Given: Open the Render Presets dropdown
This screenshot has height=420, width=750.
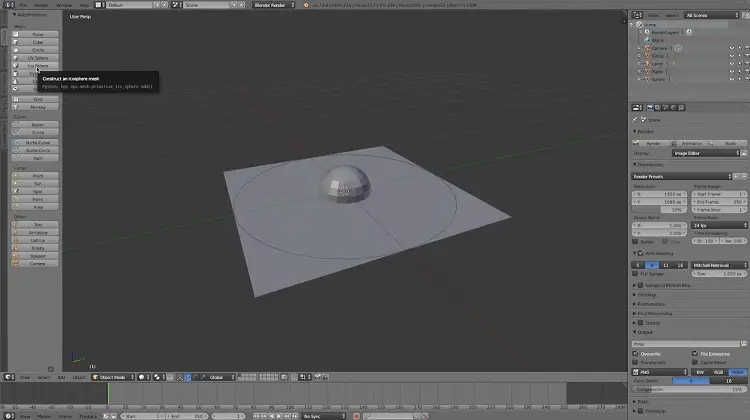Looking at the screenshot, I should (x=682, y=177).
